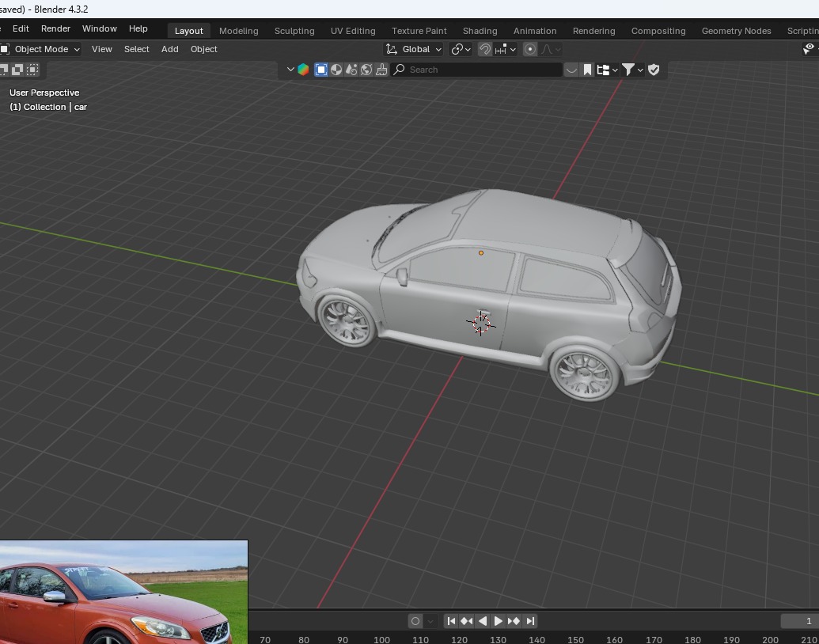Click the 3D cursor on the car door
Viewport: 819px width, 644px height.
pyautogui.click(x=481, y=324)
